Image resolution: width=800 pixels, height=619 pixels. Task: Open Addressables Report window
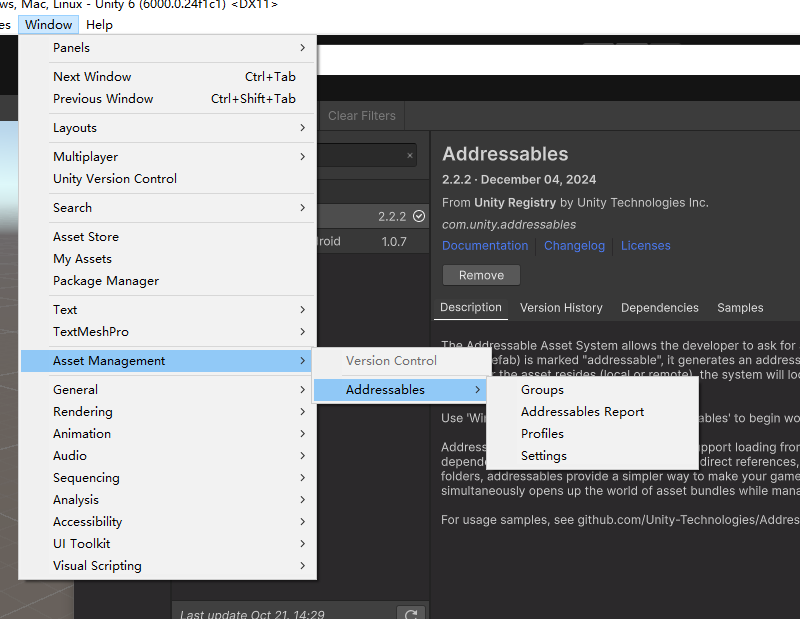coord(592,412)
